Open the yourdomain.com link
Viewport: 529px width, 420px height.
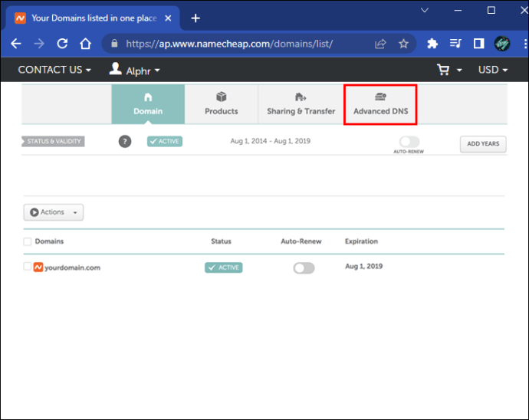[x=73, y=267]
